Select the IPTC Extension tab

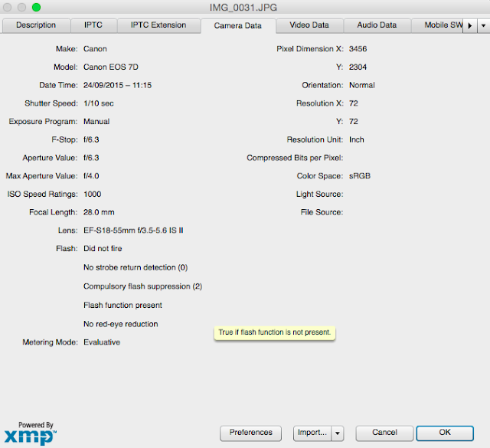point(158,25)
